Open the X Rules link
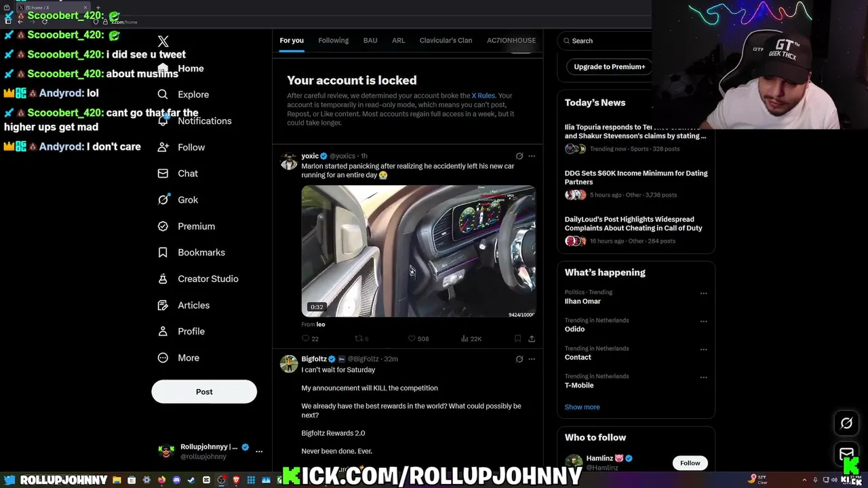 point(484,96)
